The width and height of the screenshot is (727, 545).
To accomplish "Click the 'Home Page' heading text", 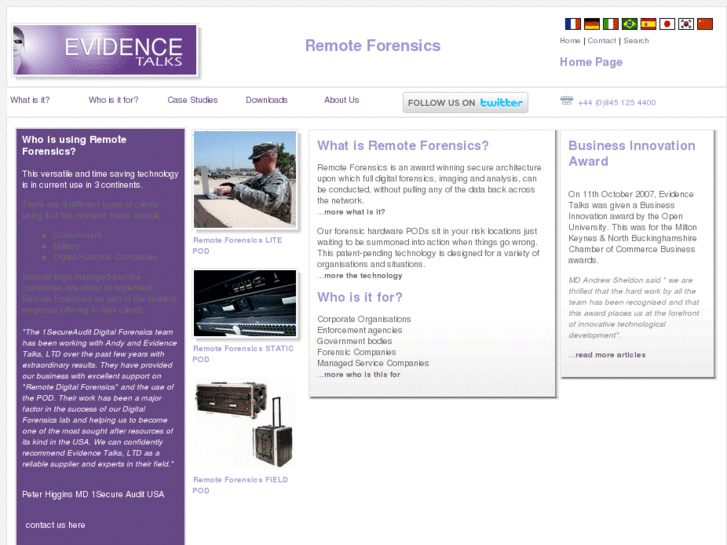I will pyautogui.click(x=591, y=62).
